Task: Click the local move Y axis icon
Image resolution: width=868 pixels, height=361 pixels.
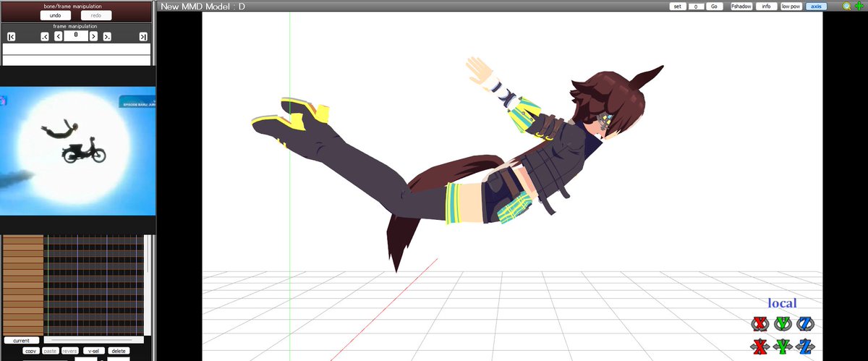Action: (783, 346)
